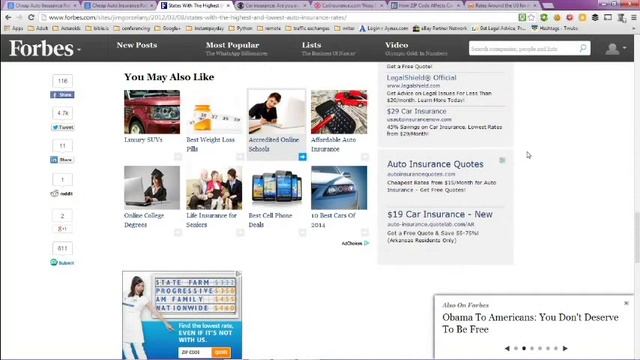Screen dimensions: 640x360
Task: Switch to the Car Insurance: Are you tab
Action: 271,6
